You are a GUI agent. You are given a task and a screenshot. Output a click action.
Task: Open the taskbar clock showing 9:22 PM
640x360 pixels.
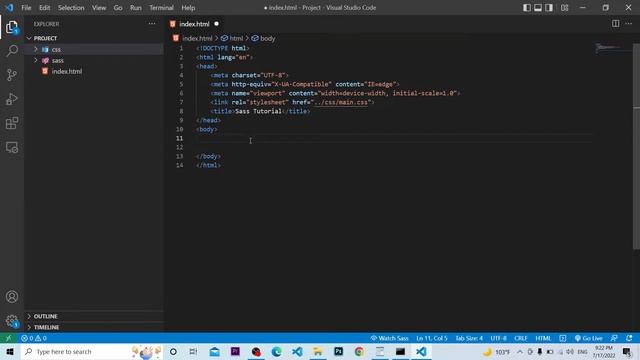pos(604,351)
